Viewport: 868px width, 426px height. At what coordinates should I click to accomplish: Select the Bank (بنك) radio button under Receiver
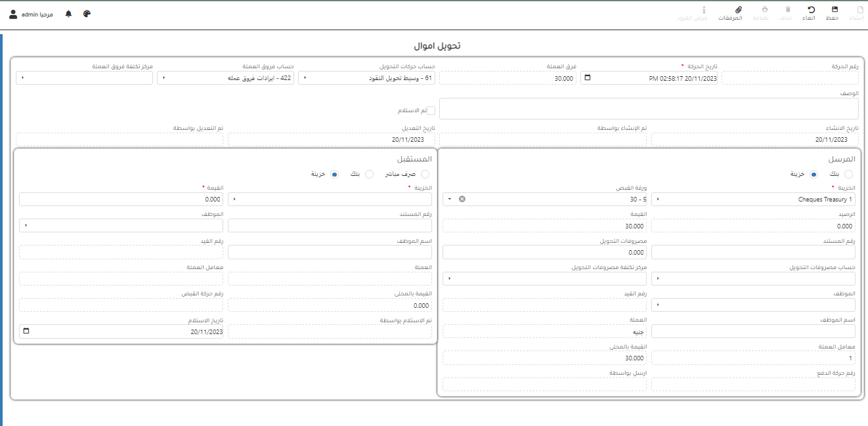pyautogui.click(x=369, y=175)
